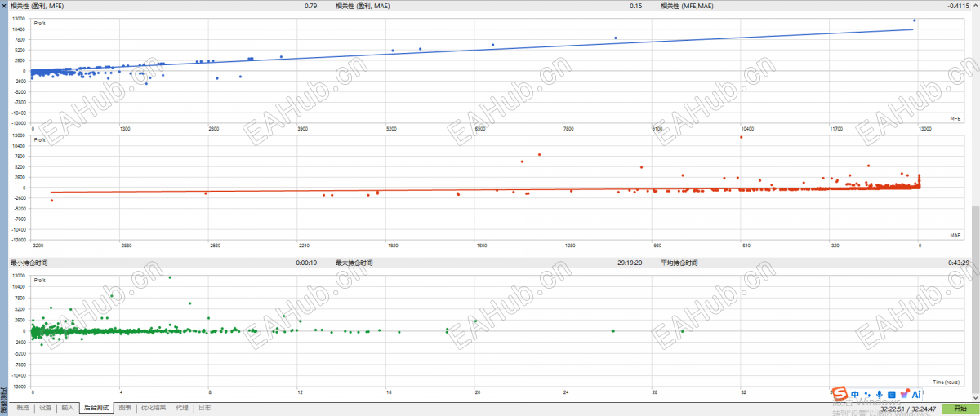Toggle the 中 Chinese input mode icon

(855, 395)
